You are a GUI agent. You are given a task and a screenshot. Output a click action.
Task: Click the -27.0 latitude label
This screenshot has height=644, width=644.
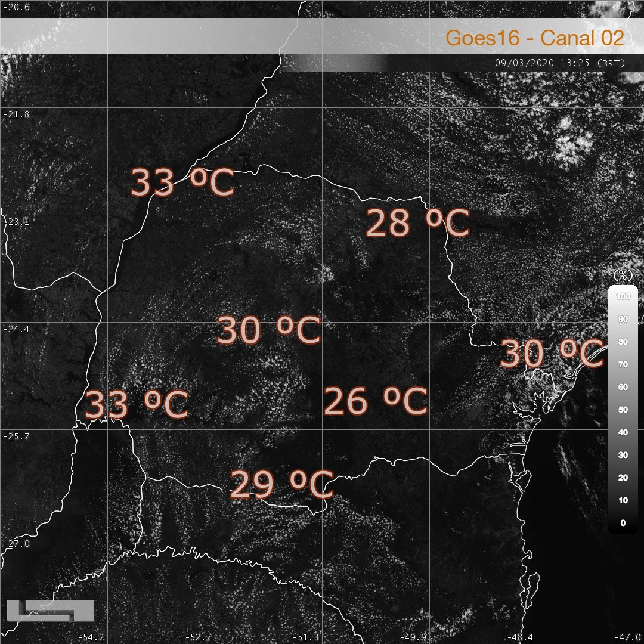(x=17, y=544)
